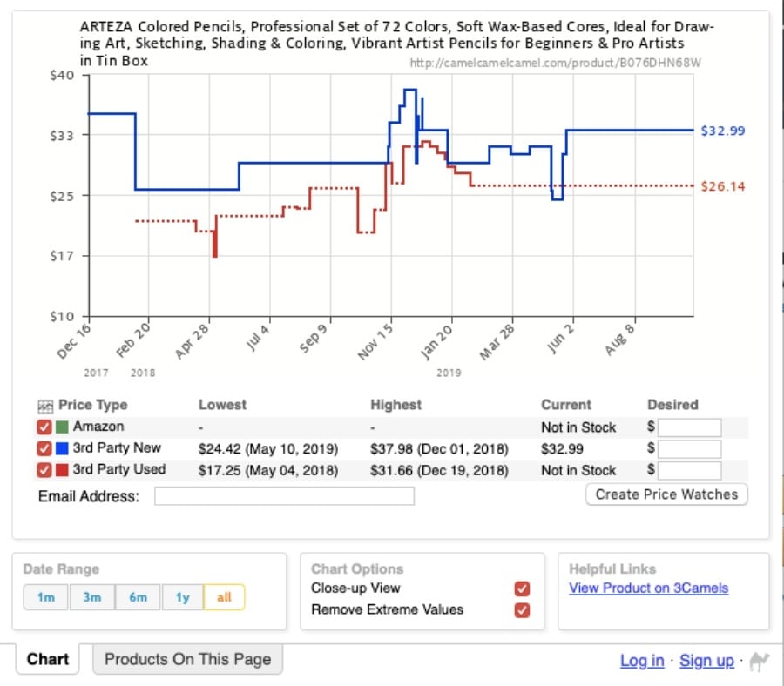This screenshot has height=686, width=784.
Task: Disable the 3rd Party New checkbox
Action: [x=45, y=448]
